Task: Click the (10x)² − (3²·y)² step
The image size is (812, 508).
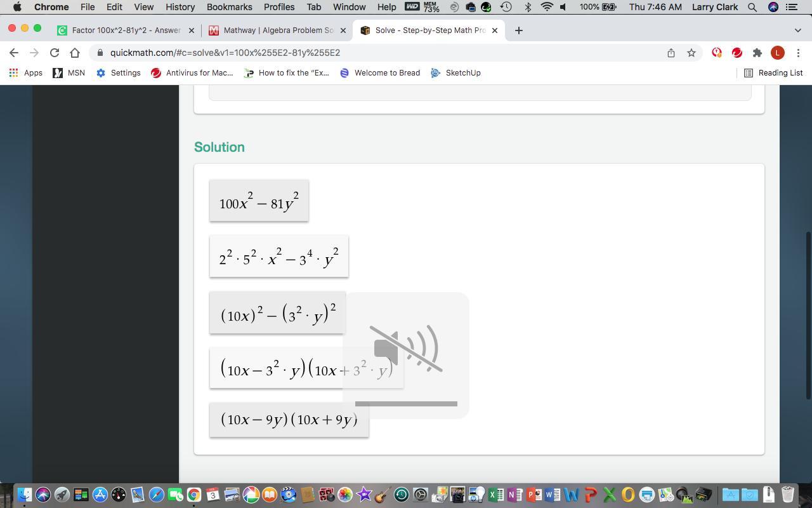Action: 278,312
